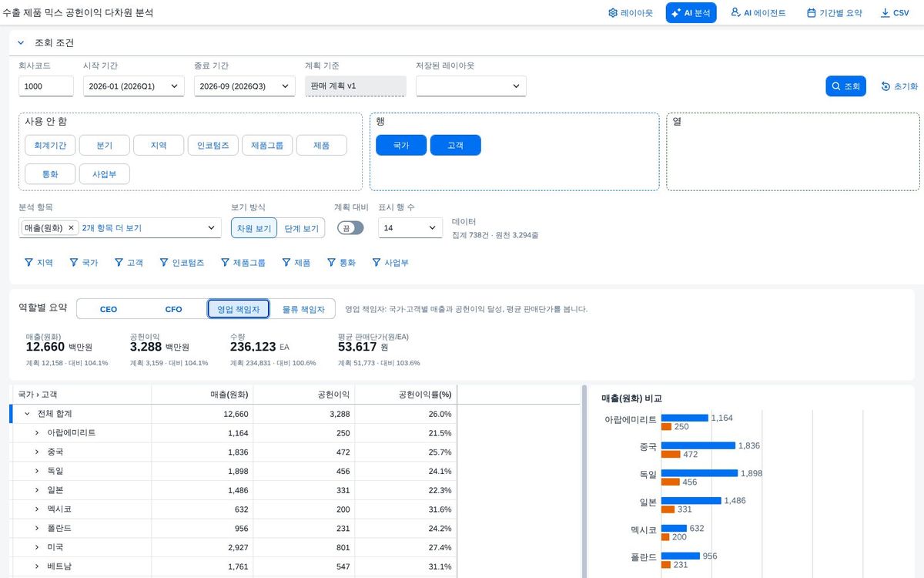Select the 영업 책임자 role tab
924x578 pixels.
click(239, 309)
